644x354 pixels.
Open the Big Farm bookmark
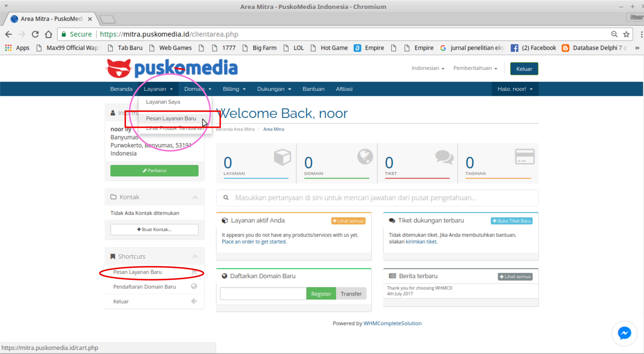(x=259, y=48)
